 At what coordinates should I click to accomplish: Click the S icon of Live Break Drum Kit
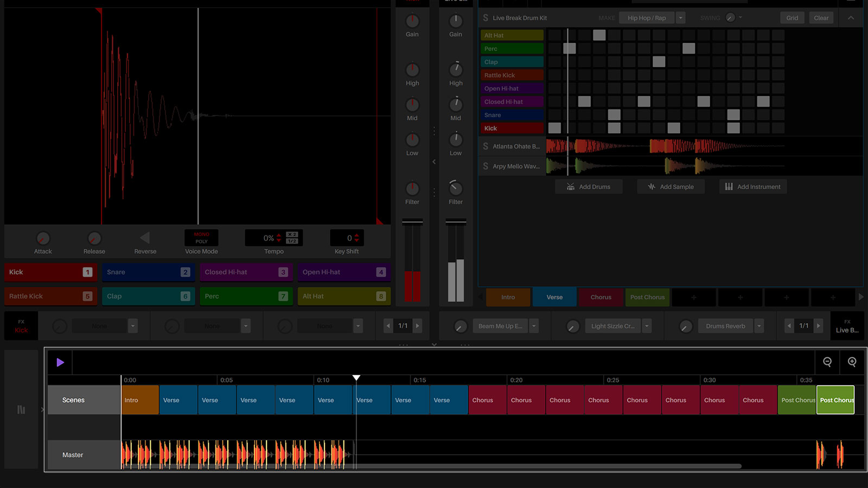coord(486,18)
